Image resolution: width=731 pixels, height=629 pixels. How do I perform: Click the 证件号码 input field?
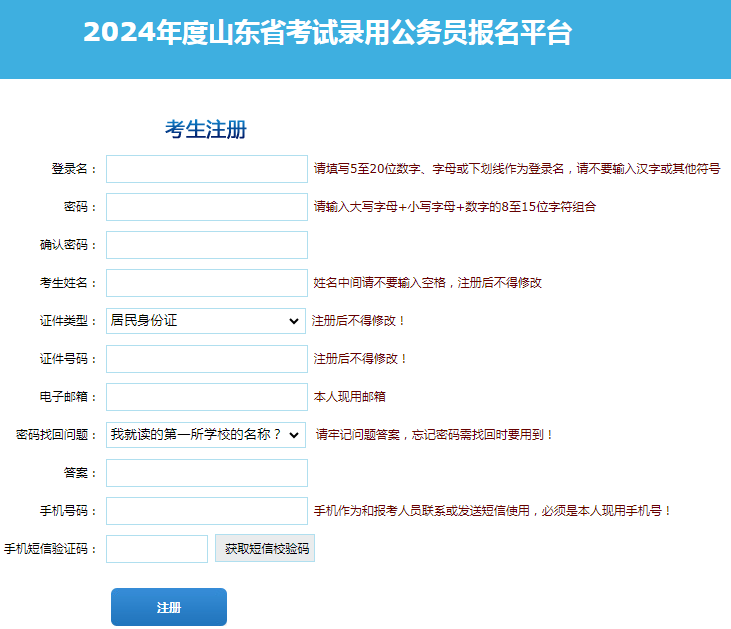pyautogui.click(x=207, y=359)
